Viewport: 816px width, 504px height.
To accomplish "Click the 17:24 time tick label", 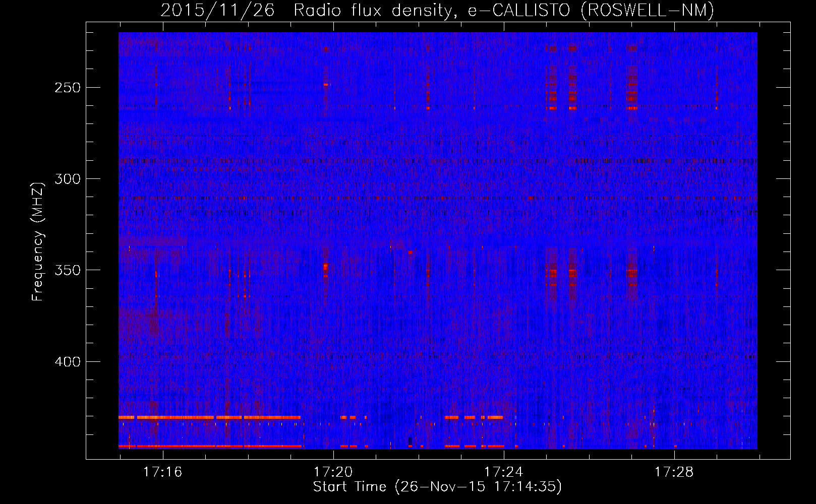I will click(x=503, y=472).
